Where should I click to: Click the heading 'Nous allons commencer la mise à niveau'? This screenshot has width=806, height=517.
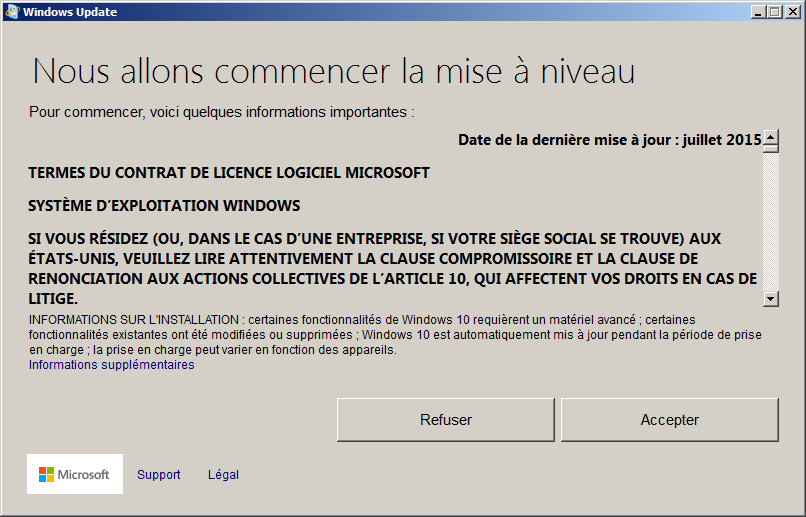coord(334,70)
